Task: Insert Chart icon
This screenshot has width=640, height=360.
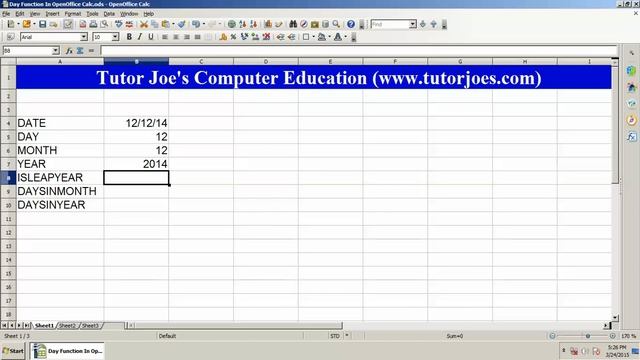Action: [268, 24]
